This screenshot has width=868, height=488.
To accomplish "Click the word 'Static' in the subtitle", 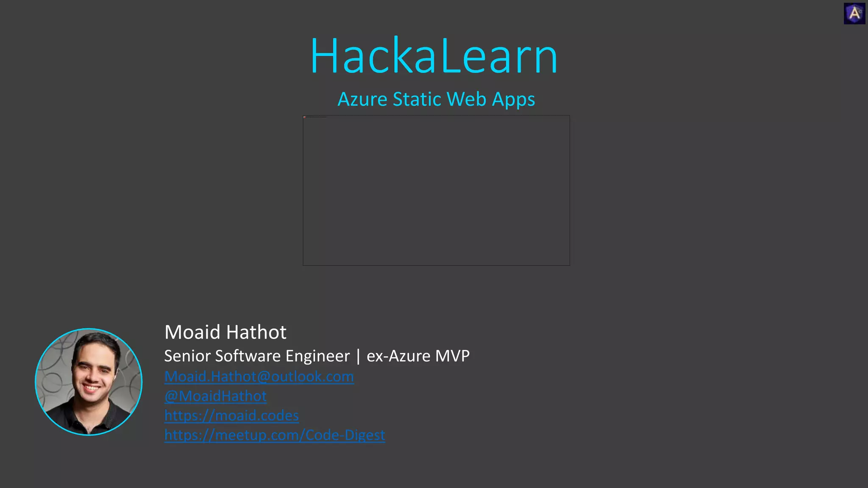I will pos(417,99).
